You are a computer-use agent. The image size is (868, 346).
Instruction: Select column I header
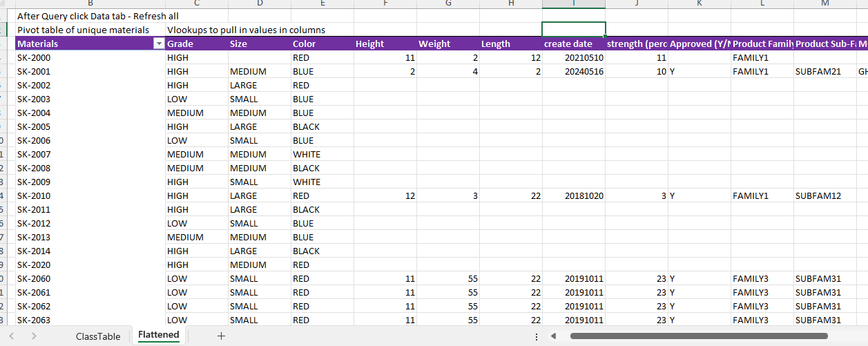573,4
